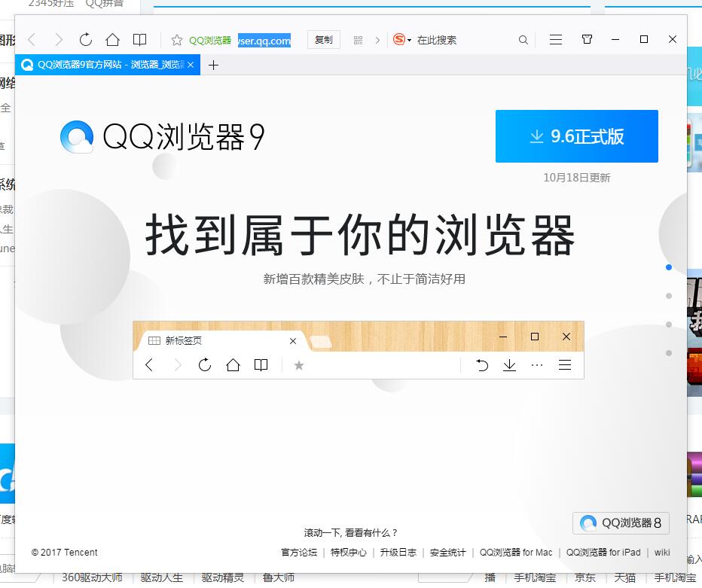
Task: Click QQ拼音 in the background window
Action: [104, 4]
